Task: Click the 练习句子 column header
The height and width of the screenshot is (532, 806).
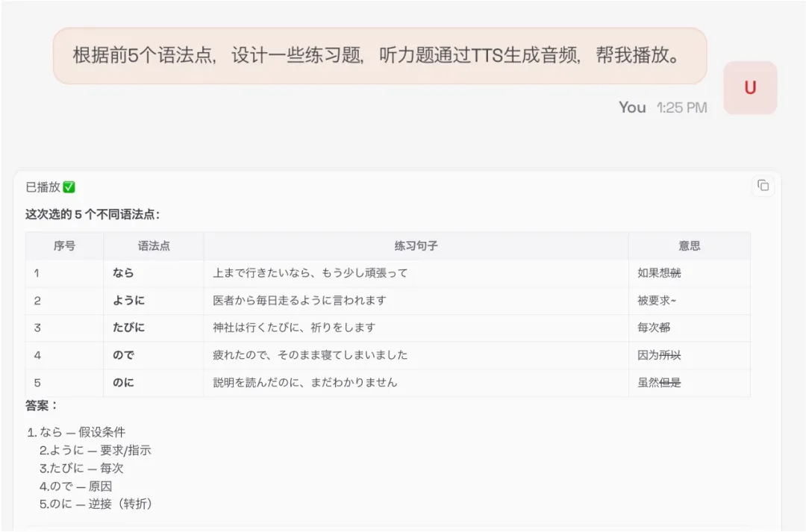Action: point(416,245)
